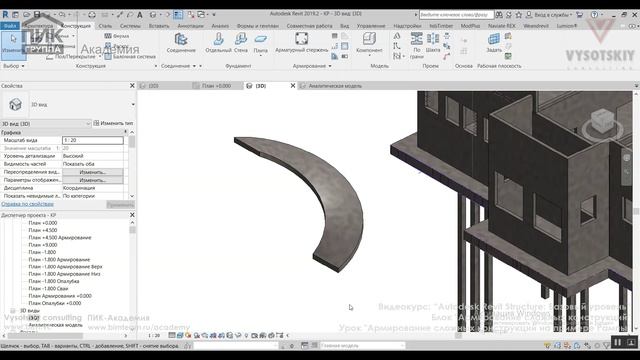Choose the Отдельный isolated foundation tool
This screenshot has width=640, height=360.
pos(218,43)
